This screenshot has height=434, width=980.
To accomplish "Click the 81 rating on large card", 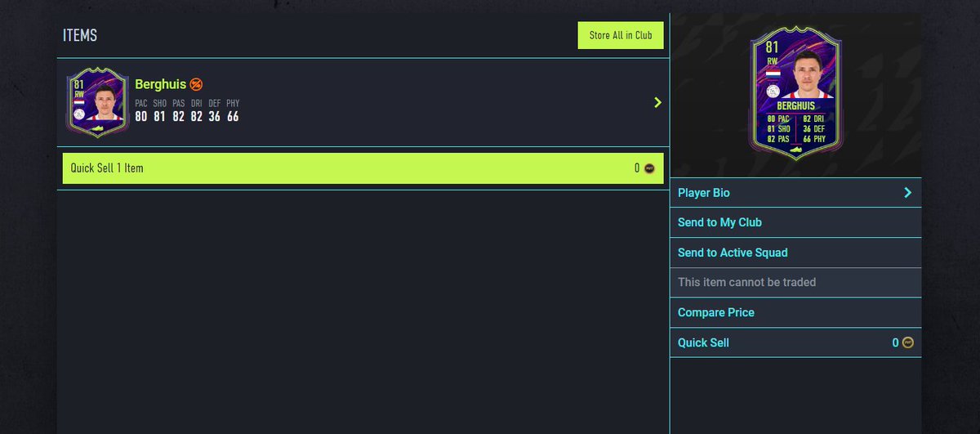I will (772, 47).
